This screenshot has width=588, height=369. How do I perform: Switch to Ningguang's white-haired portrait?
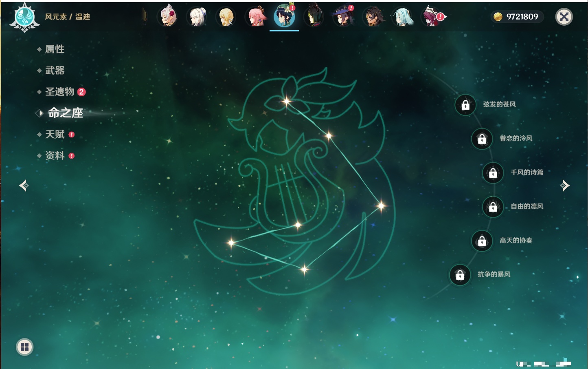tap(197, 17)
